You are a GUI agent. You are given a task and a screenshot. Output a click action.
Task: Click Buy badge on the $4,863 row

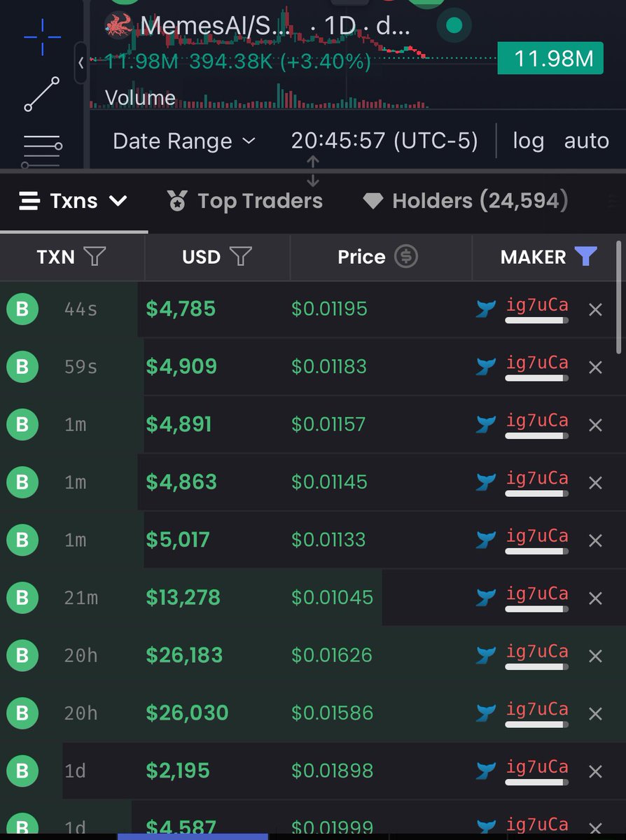[22, 482]
